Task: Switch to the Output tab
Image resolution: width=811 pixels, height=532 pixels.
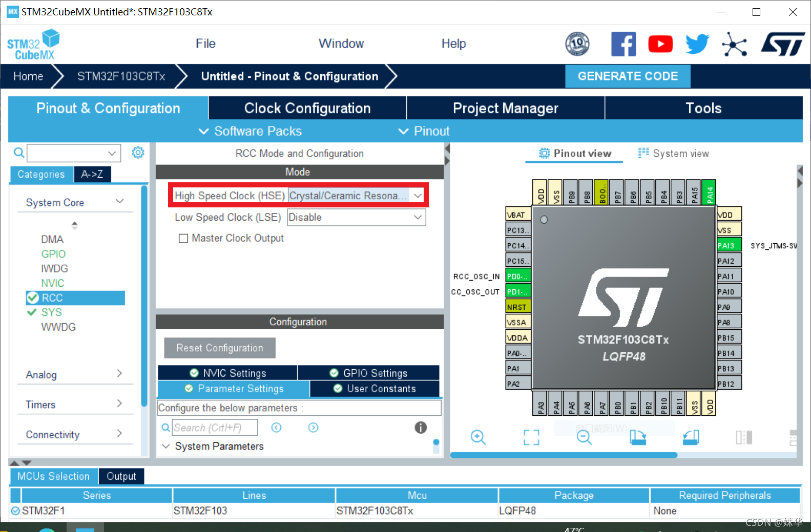Action: pyautogui.click(x=121, y=476)
